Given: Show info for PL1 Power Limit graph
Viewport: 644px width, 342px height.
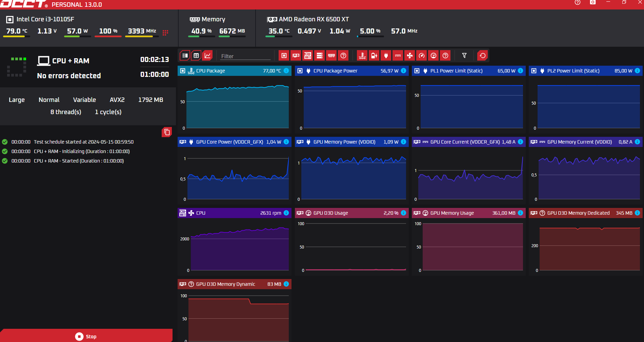Looking at the screenshot, I should click(x=520, y=71).
